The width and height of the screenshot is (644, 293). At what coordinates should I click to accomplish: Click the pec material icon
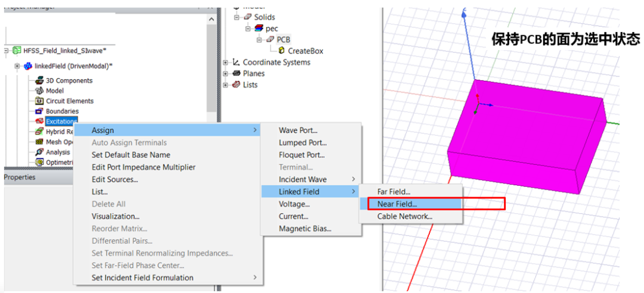click(x=259, y=29)
